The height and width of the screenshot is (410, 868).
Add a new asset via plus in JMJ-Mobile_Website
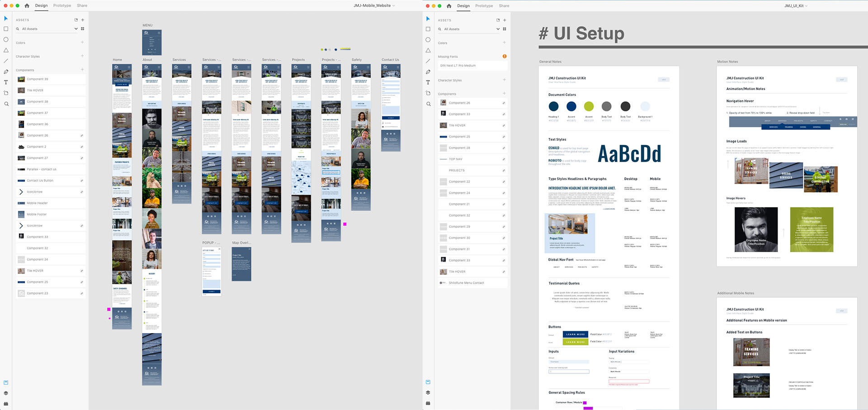pyautogui.click(x=83, y=20)
